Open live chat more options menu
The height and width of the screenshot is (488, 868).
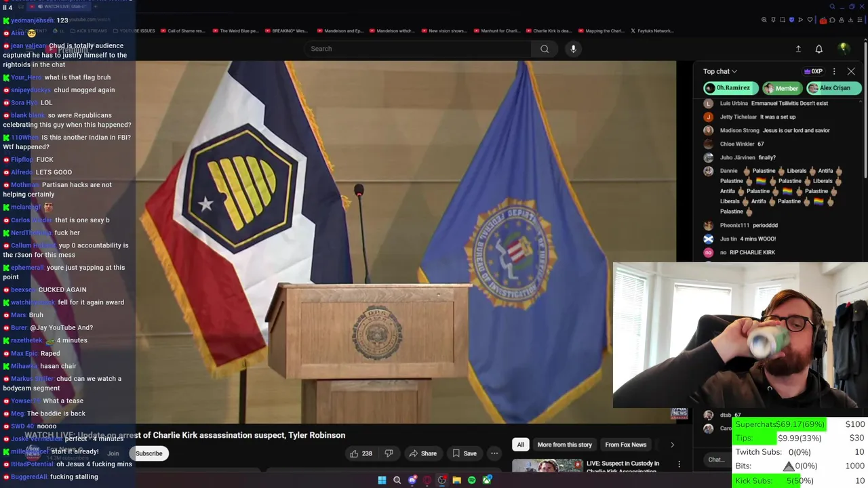pyautogui.click(x=834, y=71)
